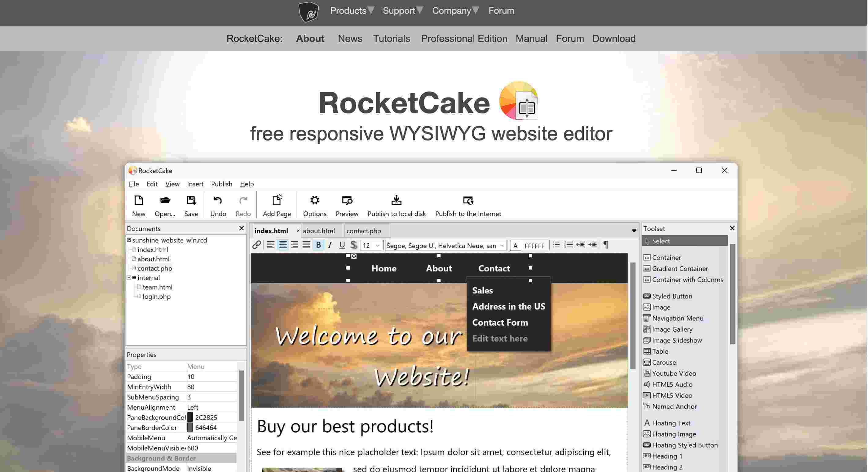This screenshot has height=472, width=868.
Task: Click the Preview toolbar icon
Action: click(x=347, y=200)
